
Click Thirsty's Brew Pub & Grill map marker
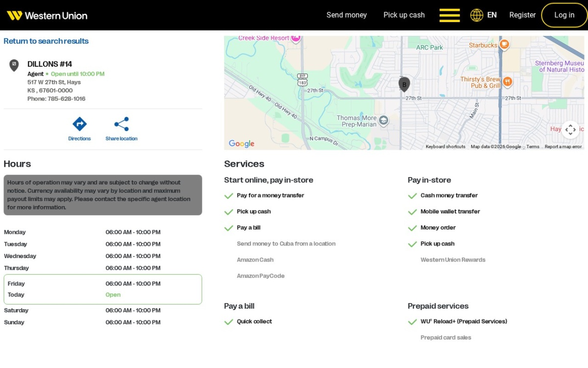[508, 81]
